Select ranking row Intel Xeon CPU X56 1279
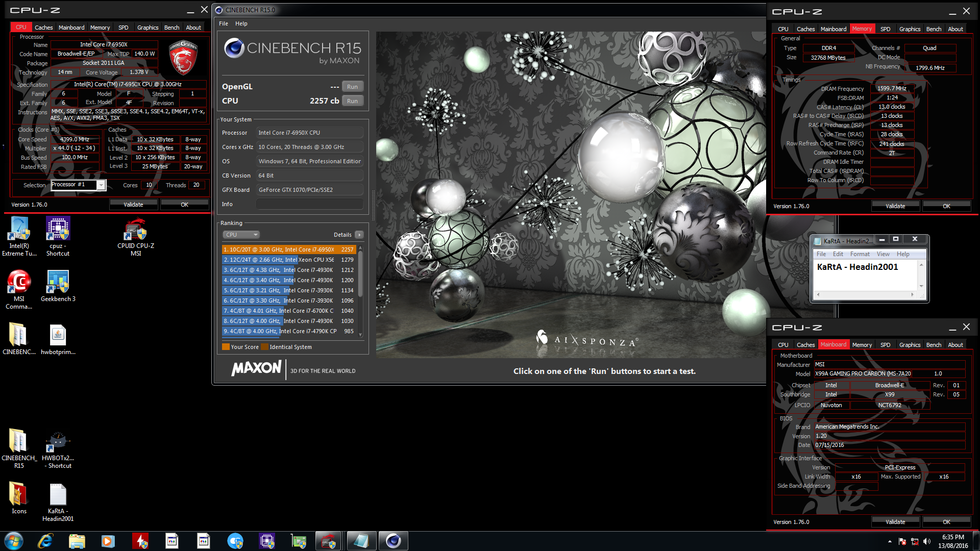980x551 pixels. point(289,260)
